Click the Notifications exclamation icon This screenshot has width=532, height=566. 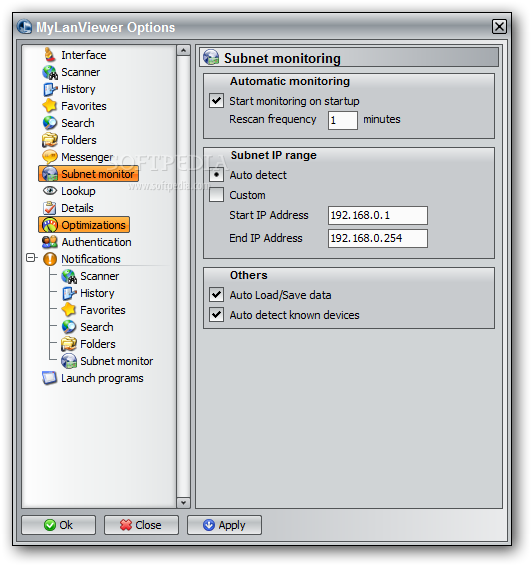pyautogui.click(x=50, y=259)
